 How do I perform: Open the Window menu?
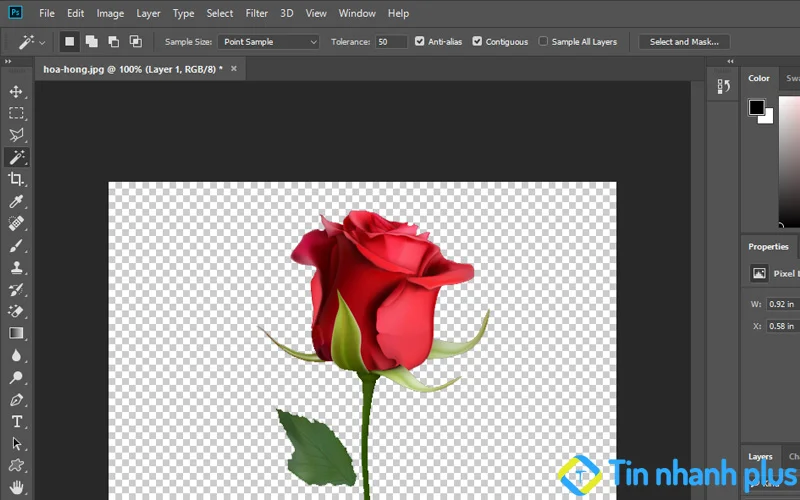click(x=357, y=13)
